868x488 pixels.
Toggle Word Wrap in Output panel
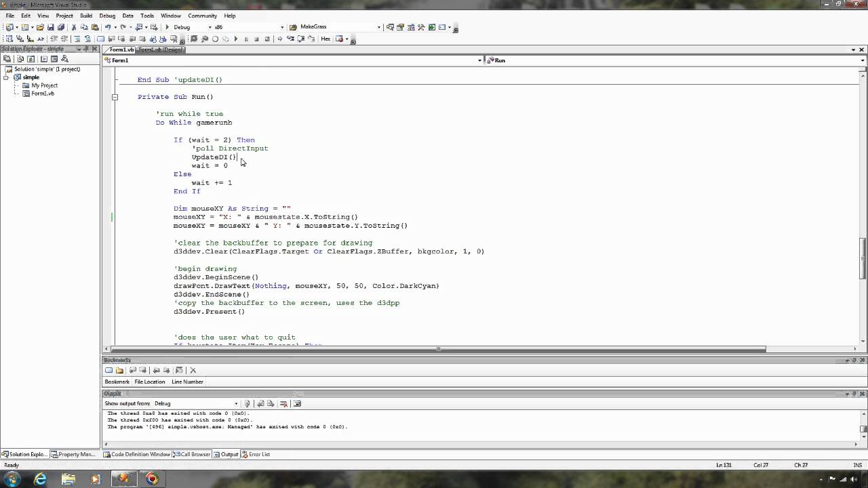(x=297, y=403)
